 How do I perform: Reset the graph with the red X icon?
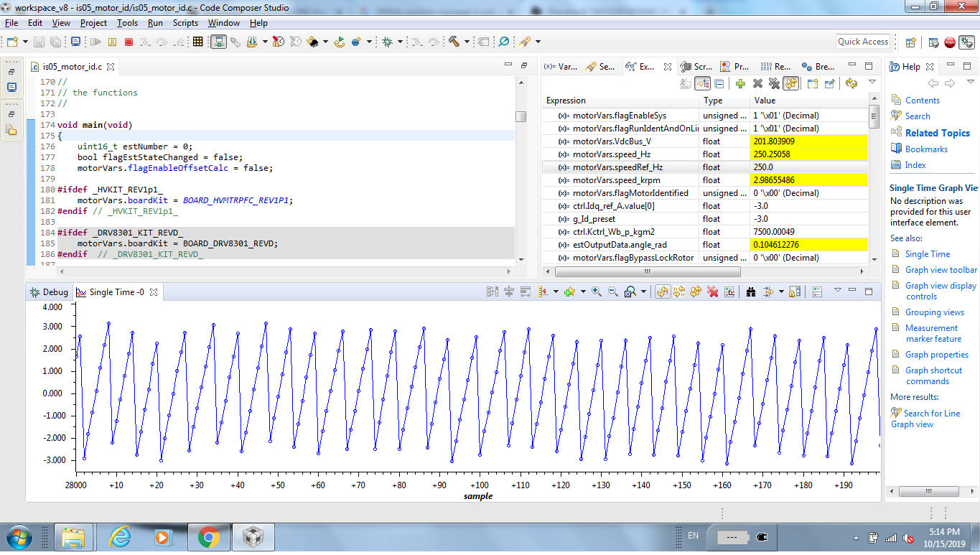click(714, 292)
